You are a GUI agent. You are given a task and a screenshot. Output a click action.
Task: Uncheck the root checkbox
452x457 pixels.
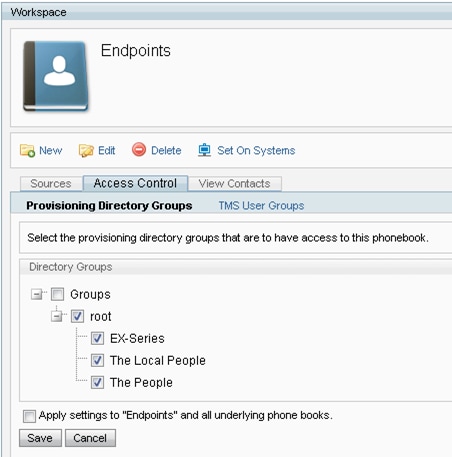tap(77, 316)
